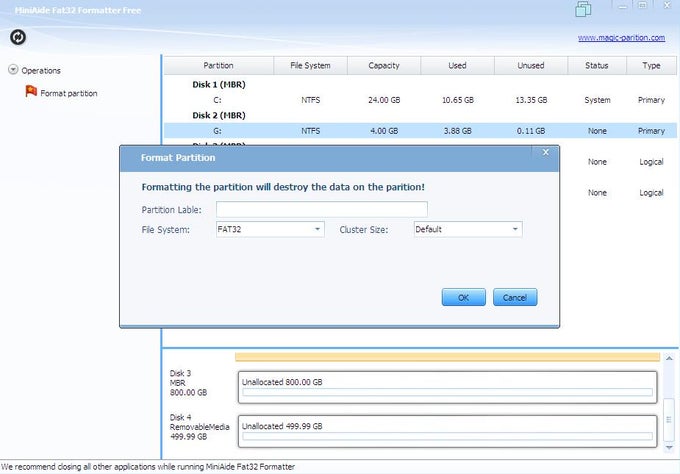This screenshot has width=680, height=474.
Task: Open the Cluster Size Default dropdown
Action: click(x=468, y=229)
